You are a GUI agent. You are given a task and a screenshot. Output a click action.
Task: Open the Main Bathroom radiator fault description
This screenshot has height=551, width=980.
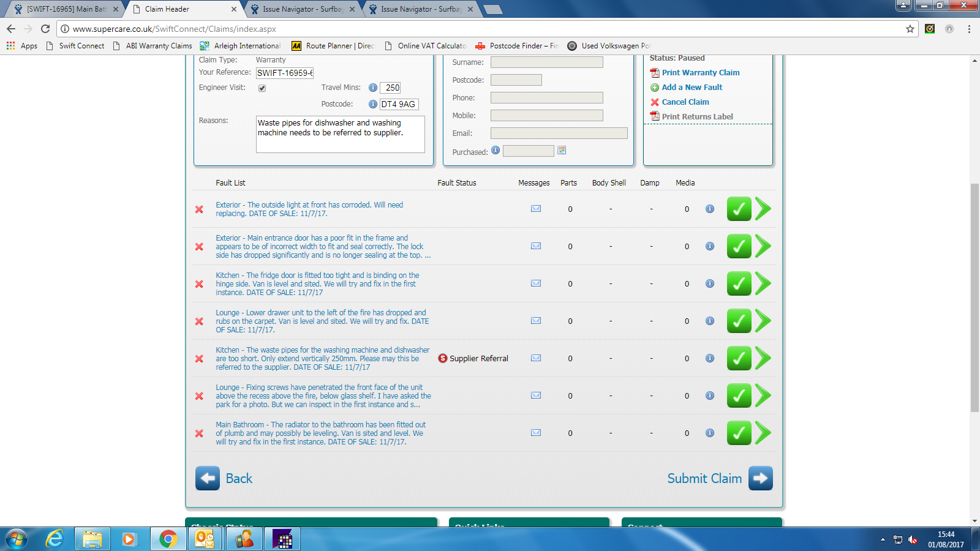(320, 433)
